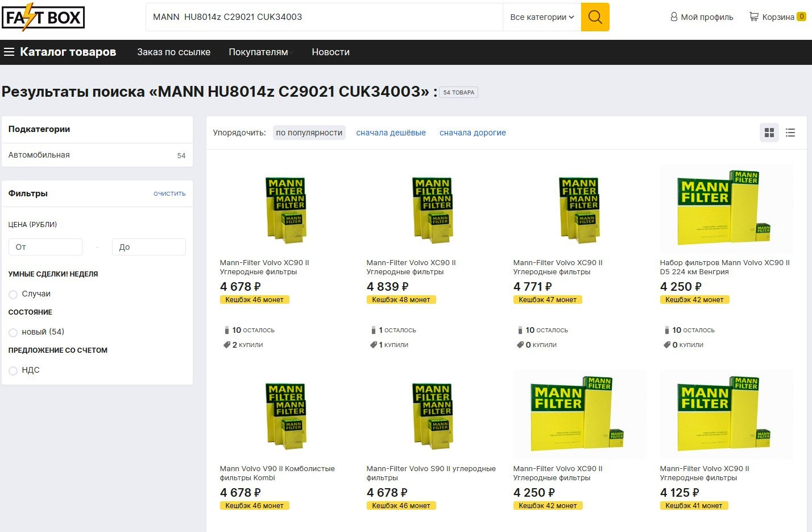
Task: Click the cart count badge 0
Action: tap(802, 17)
